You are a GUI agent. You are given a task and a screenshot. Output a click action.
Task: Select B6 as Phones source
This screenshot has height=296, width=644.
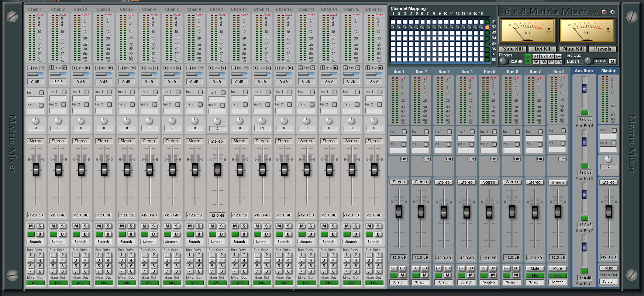tap(543, 62)
